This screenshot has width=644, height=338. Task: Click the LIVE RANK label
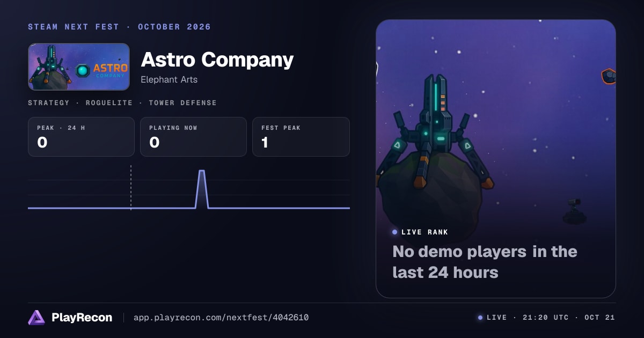coord(425,232)
